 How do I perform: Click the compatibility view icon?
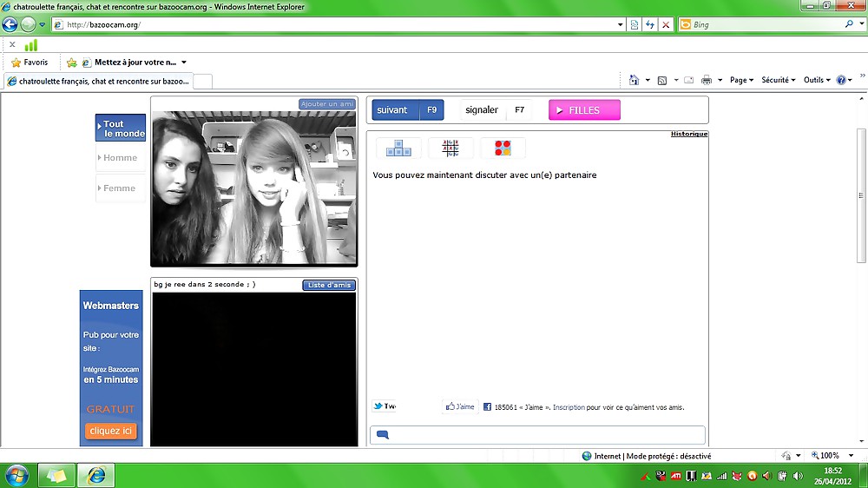tap(635, 25)
